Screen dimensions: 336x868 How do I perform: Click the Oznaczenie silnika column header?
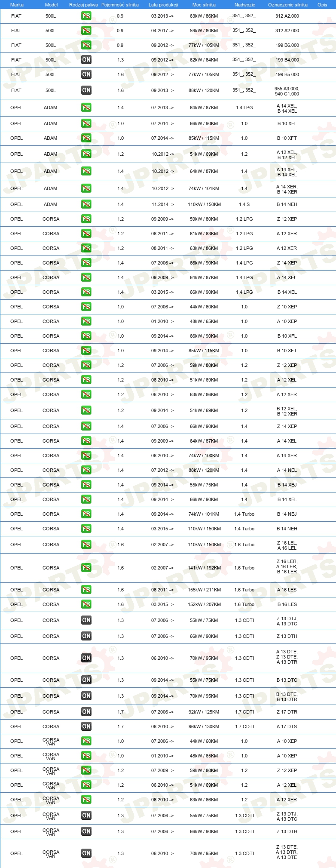coord(288,5)
